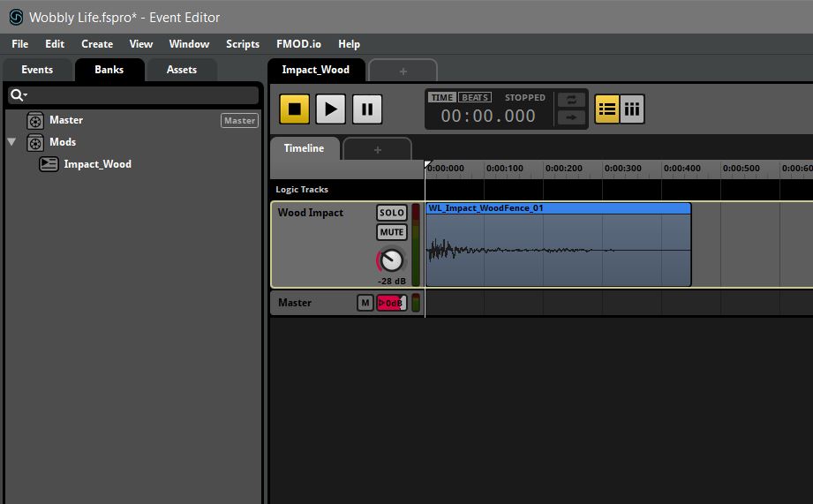813x504 pixels.
Task: Click the Play transport button
Action: click(331, 109)
